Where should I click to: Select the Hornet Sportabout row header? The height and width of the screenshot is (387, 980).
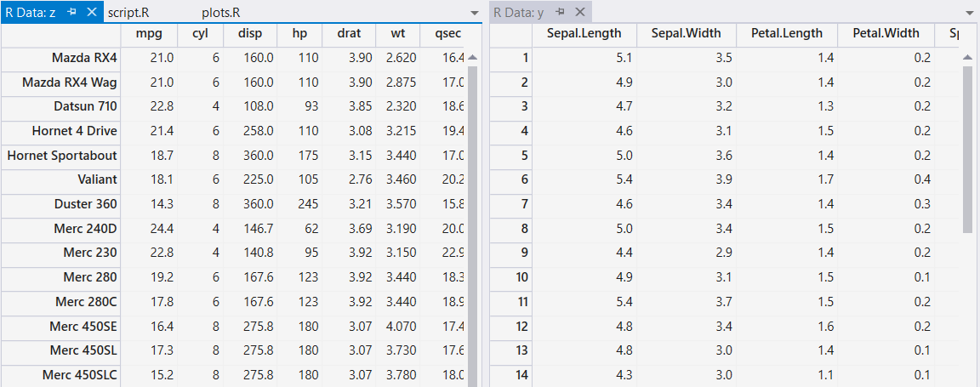61,155
